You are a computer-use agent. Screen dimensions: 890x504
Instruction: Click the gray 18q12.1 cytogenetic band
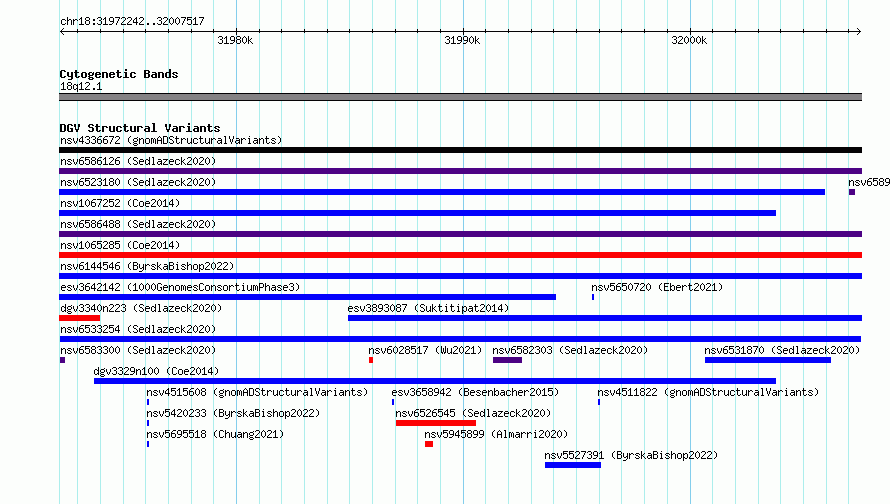460,97
